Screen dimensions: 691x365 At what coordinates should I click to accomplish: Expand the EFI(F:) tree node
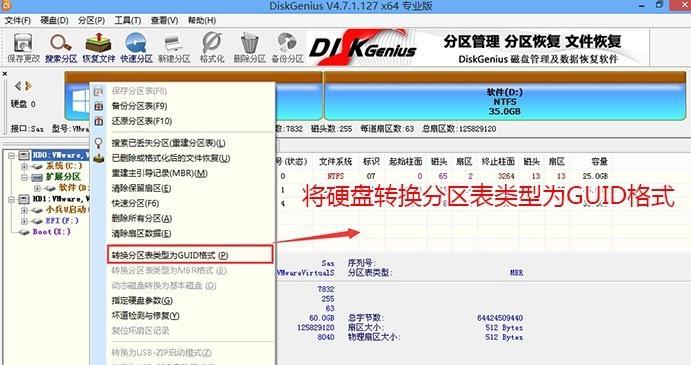25,221
